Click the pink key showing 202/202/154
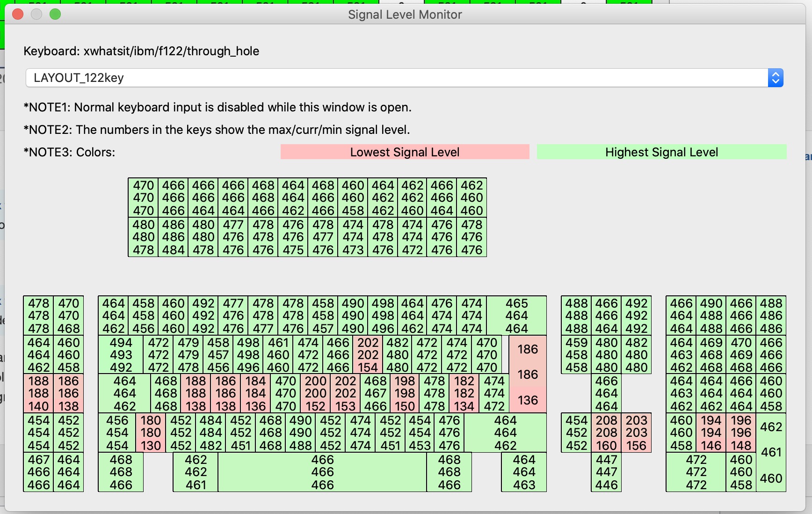Image resolution: width=812 pixels, height=514 pixels. point(368,355)
